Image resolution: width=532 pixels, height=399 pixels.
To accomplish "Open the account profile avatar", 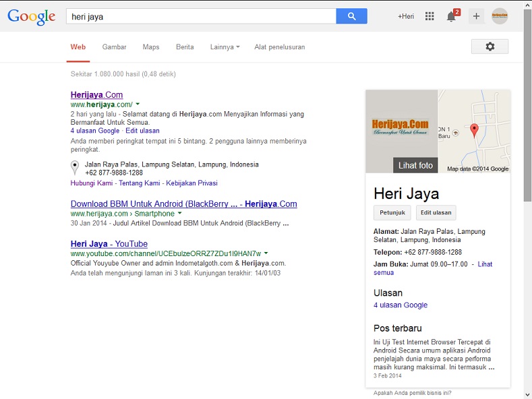I will point(500,16).
